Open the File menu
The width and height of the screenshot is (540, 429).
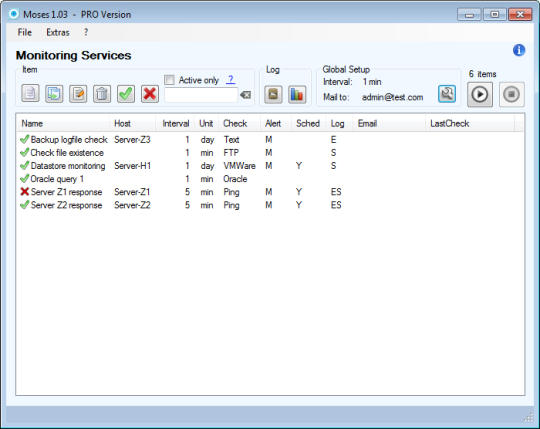coord(25,32)
